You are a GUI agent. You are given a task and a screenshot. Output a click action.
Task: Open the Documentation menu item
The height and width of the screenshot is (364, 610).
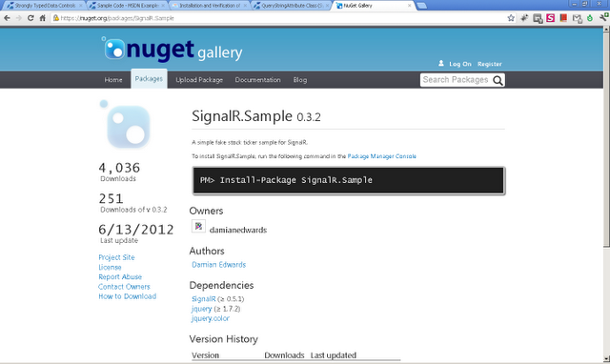click(257, 80)
